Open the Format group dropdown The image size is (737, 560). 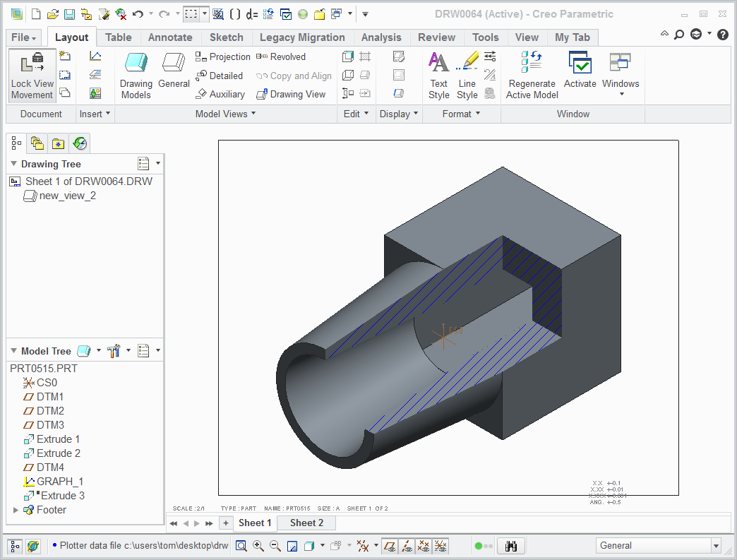point(461,114)
